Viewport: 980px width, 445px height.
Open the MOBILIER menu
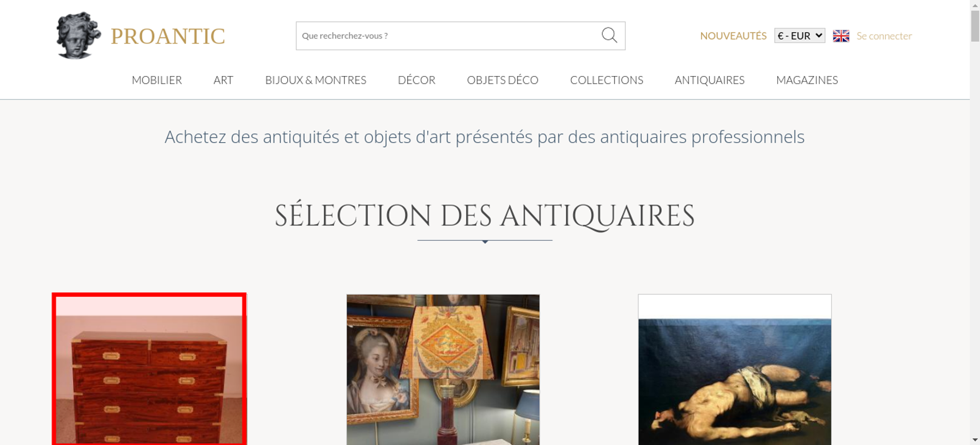157,80
